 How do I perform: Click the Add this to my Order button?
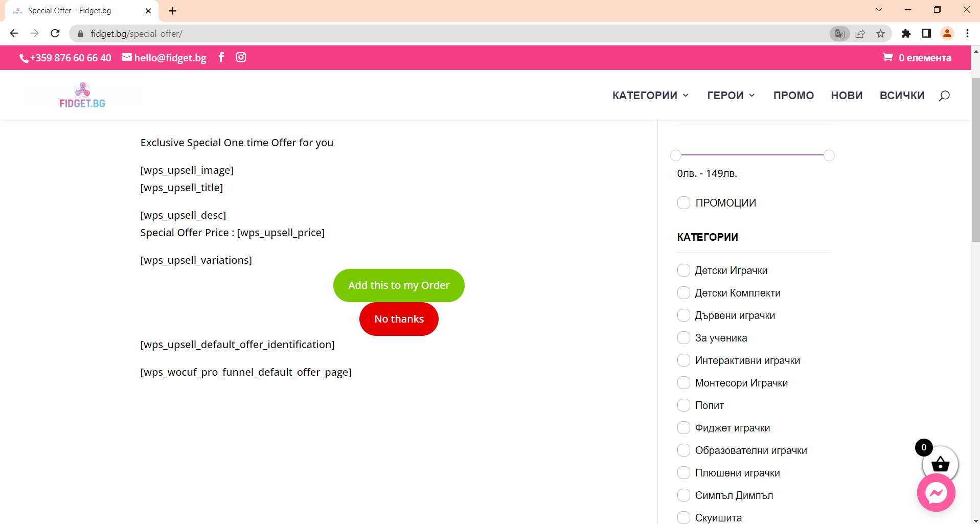tap(399, 285)
